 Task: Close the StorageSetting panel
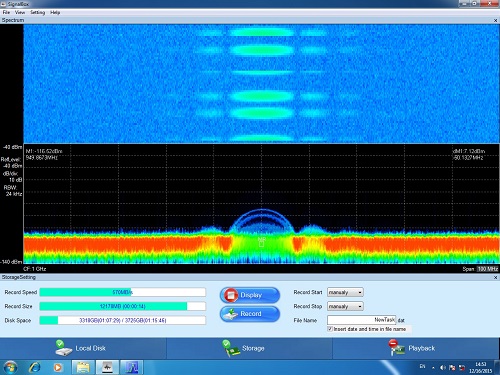[495, 277]
